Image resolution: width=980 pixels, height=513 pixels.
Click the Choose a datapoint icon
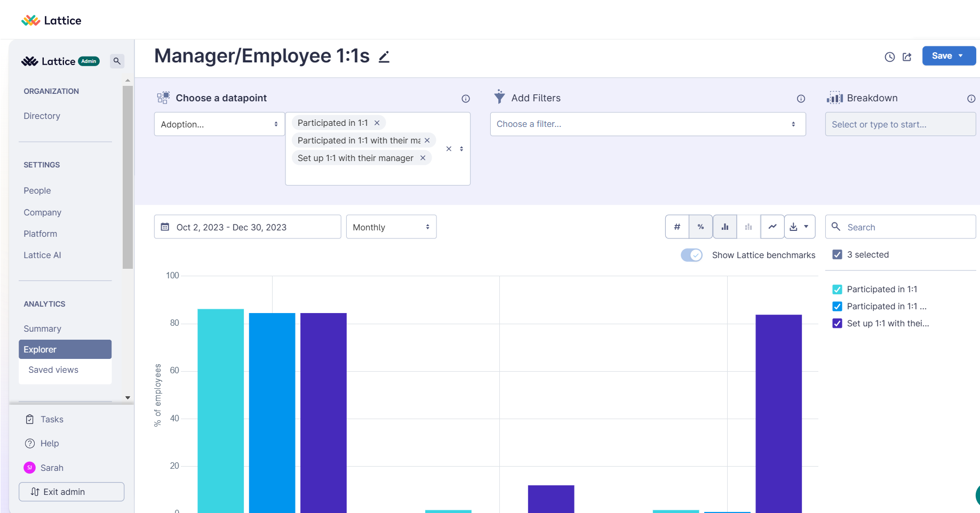tap(163, 98)
